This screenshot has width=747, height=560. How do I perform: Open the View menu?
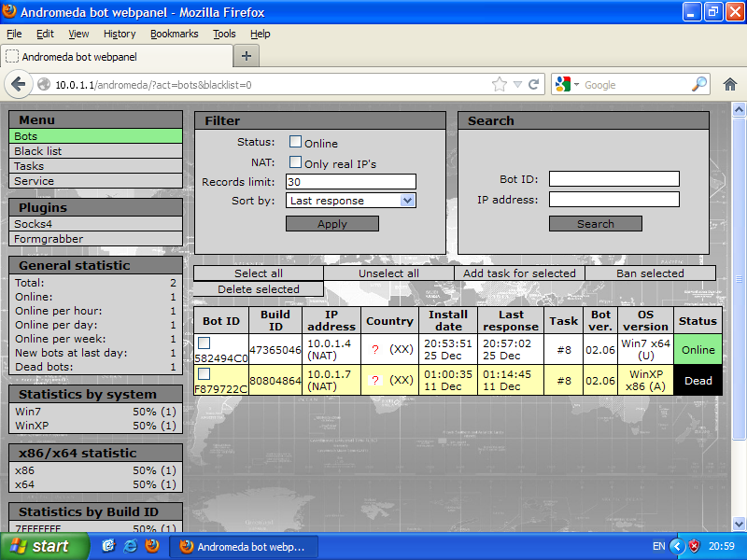[x=78, y=34]
